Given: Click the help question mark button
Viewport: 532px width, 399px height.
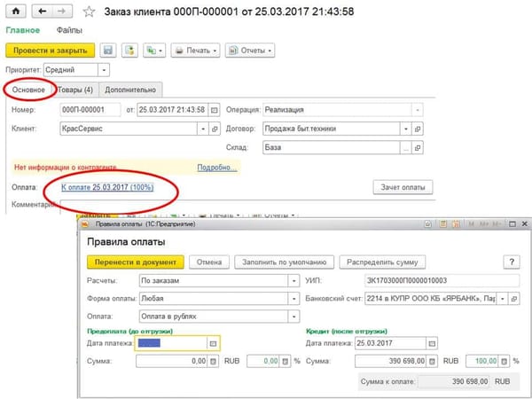Looking at the screenshot, I should click(510, 262).
